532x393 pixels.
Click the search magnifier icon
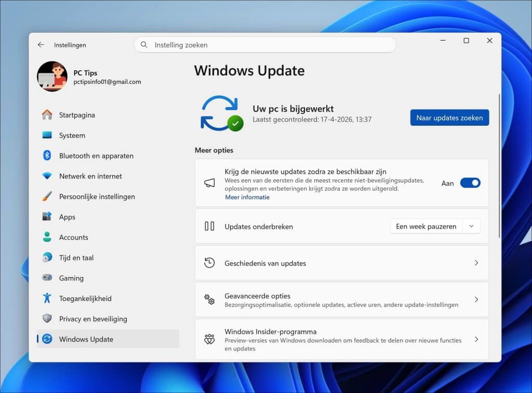click(143, 45)
